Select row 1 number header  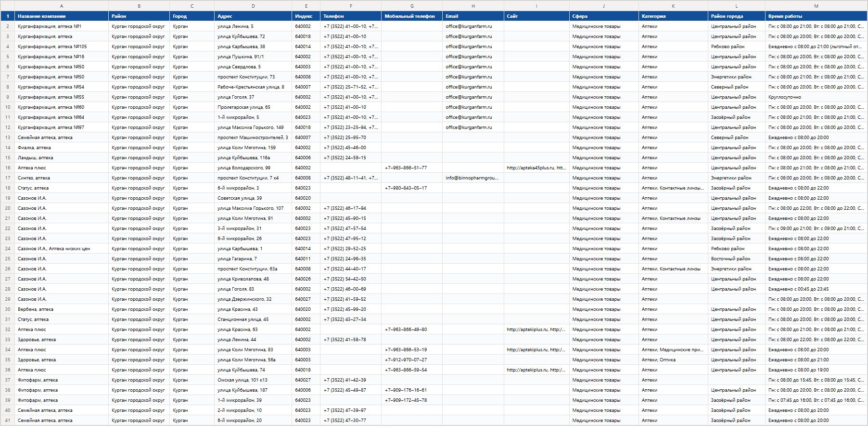coord(8,16)
